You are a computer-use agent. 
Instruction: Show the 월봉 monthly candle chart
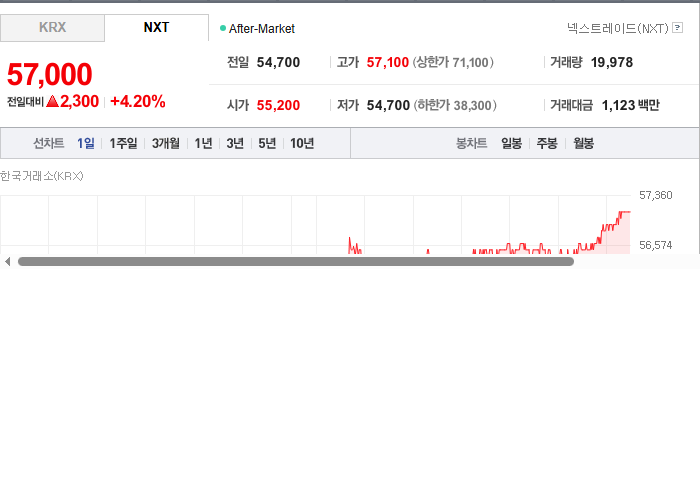(x=583, y=143)
